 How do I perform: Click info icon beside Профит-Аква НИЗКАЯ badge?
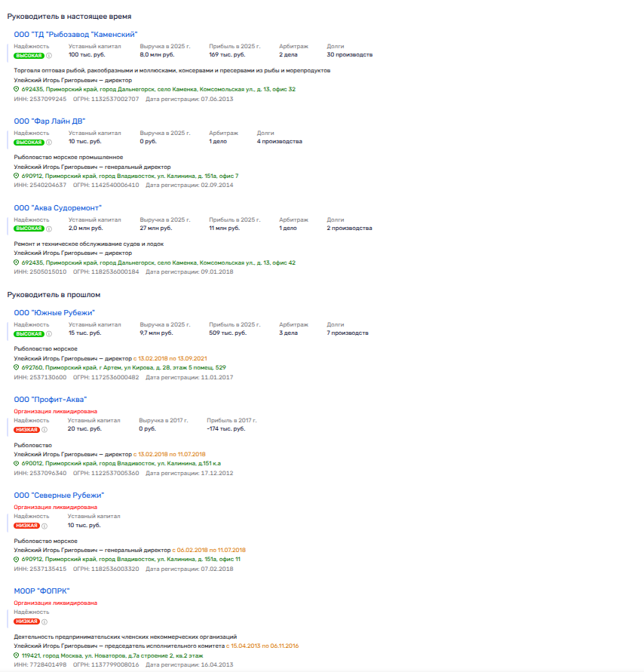coord(44,430)
